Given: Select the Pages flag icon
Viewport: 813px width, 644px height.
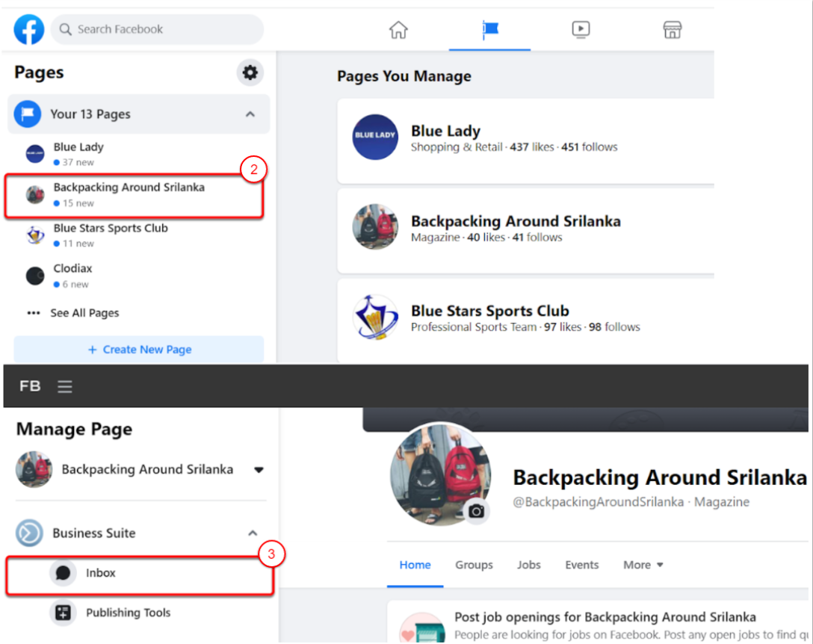Looking at the screenshot, I should pyautogui.click(x=489, y=29).
